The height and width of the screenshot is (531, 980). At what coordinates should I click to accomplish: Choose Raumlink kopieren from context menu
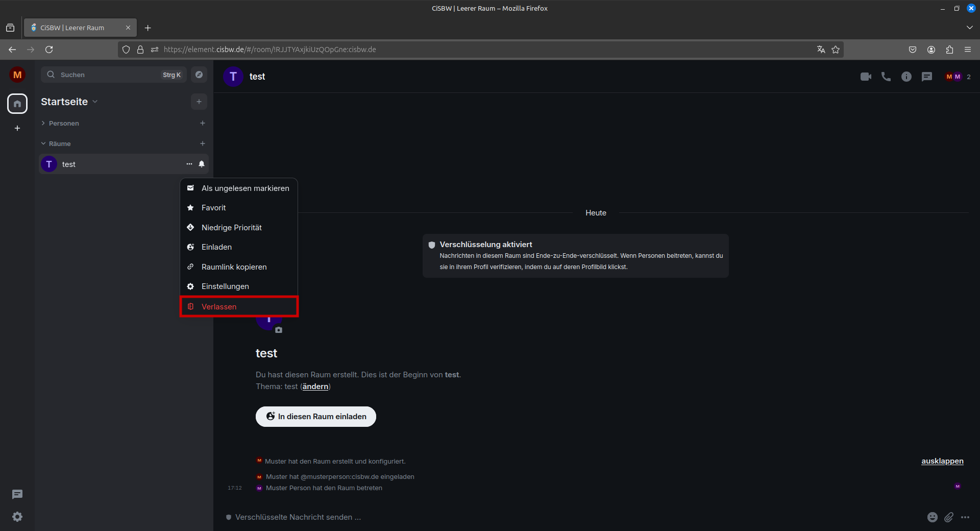pyautogui.click(x=234, y=267)
